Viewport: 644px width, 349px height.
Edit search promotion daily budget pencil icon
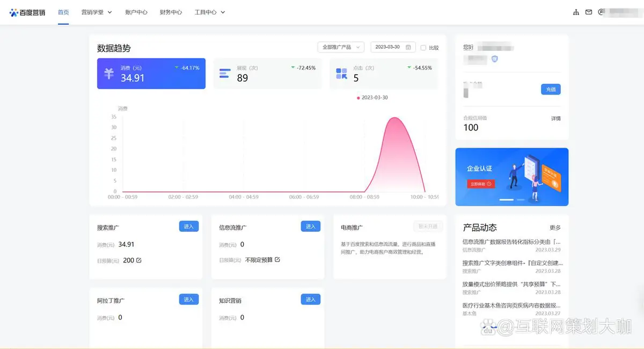click(139, 260)
